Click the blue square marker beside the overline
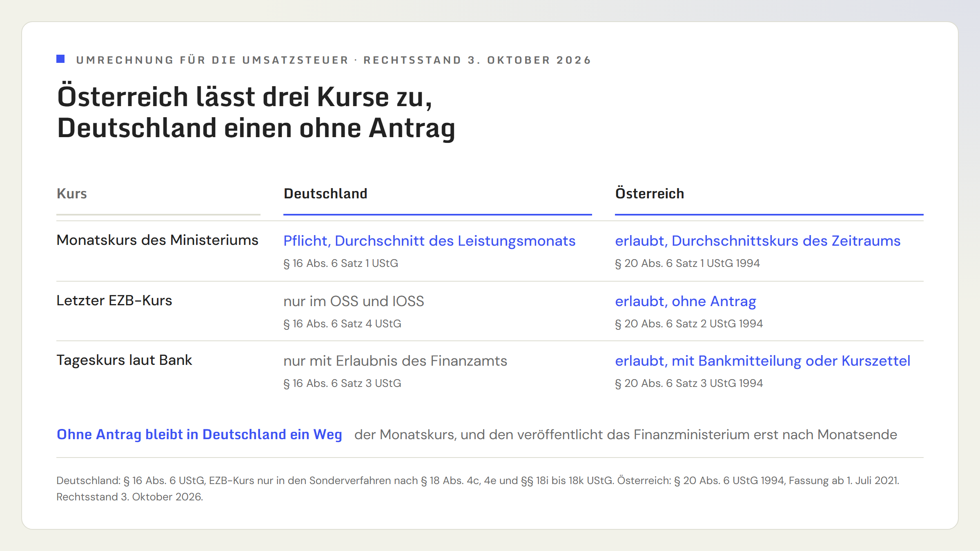Screen dimensions: 980x551 pyautogui.click(x=60, y=59)
